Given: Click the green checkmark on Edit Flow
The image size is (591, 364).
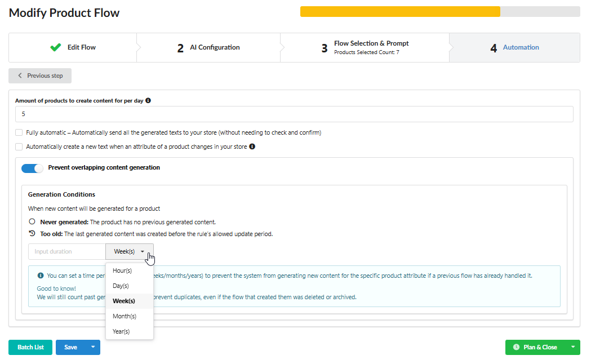Looking at the screenshot, I should click(x=55, y=47).
